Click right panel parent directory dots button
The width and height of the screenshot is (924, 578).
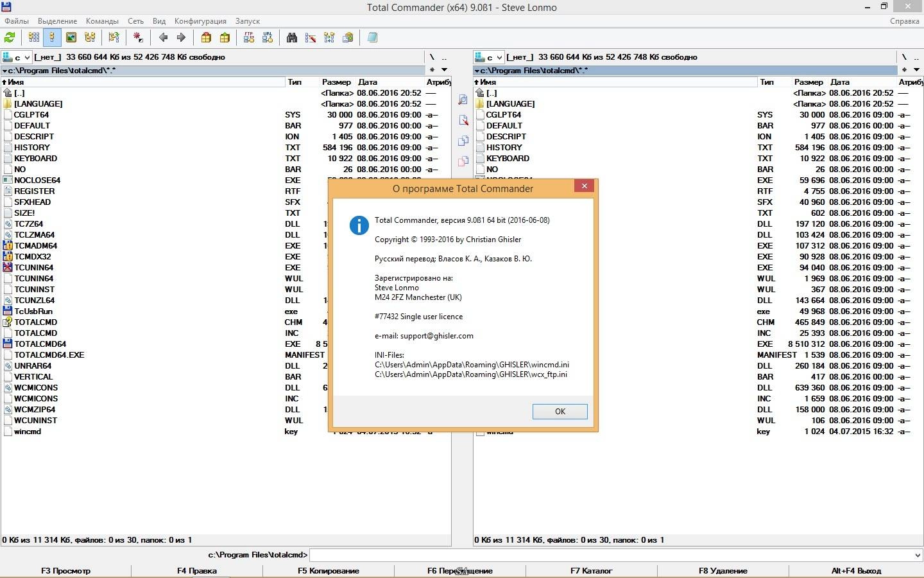tap(916, 57)
